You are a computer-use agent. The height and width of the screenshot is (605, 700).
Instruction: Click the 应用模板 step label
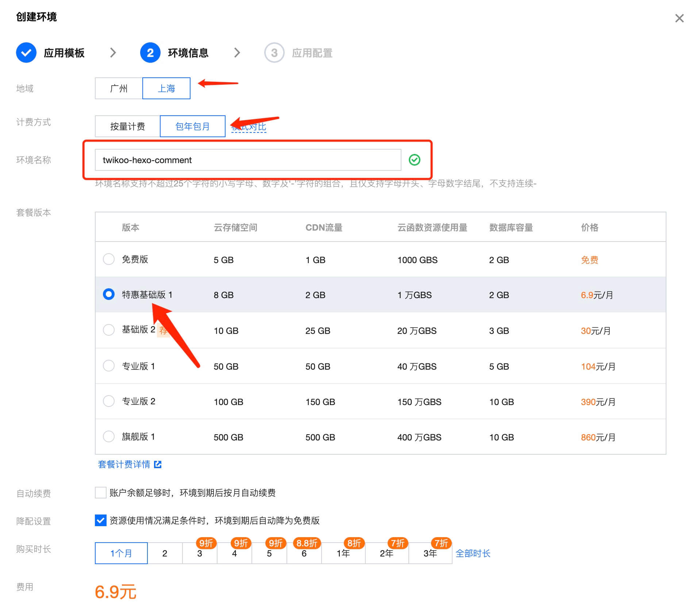[x=64, y=53]
